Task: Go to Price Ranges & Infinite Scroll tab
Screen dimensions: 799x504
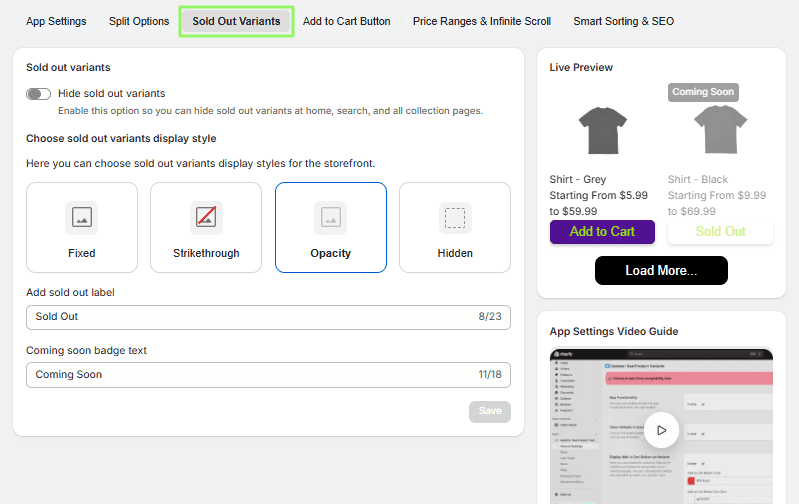Action: point(482,21)
